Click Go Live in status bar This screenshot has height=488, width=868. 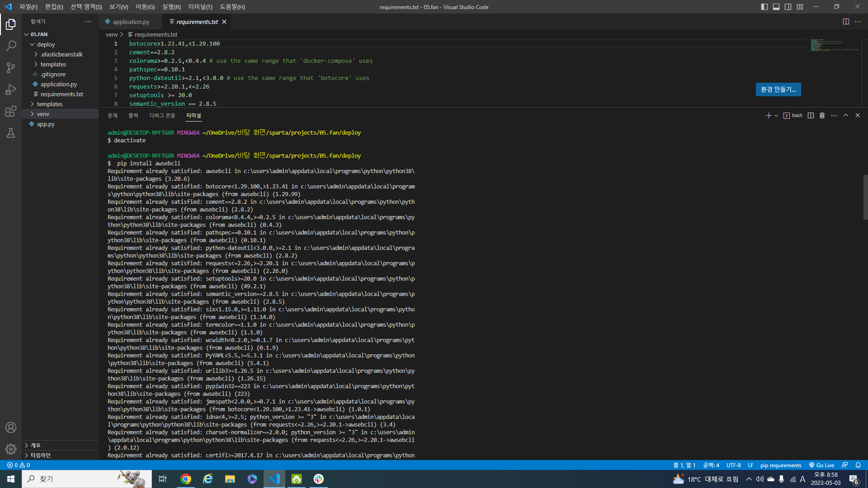pos(821,465)
